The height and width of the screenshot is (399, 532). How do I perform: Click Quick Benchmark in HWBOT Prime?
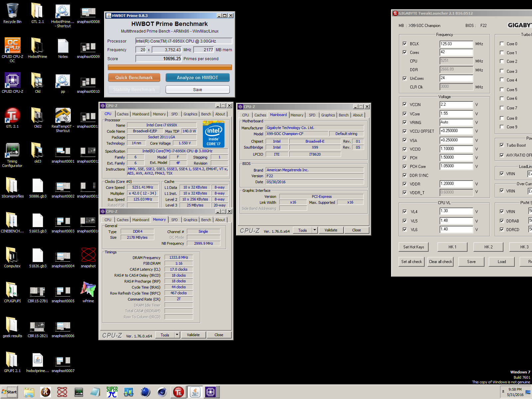pyautogui.click(x=134, y=77)
